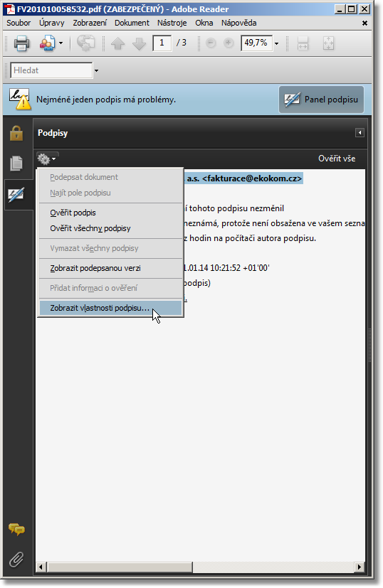Choose Zobrazit podepsanou verzi

[110, 268]
